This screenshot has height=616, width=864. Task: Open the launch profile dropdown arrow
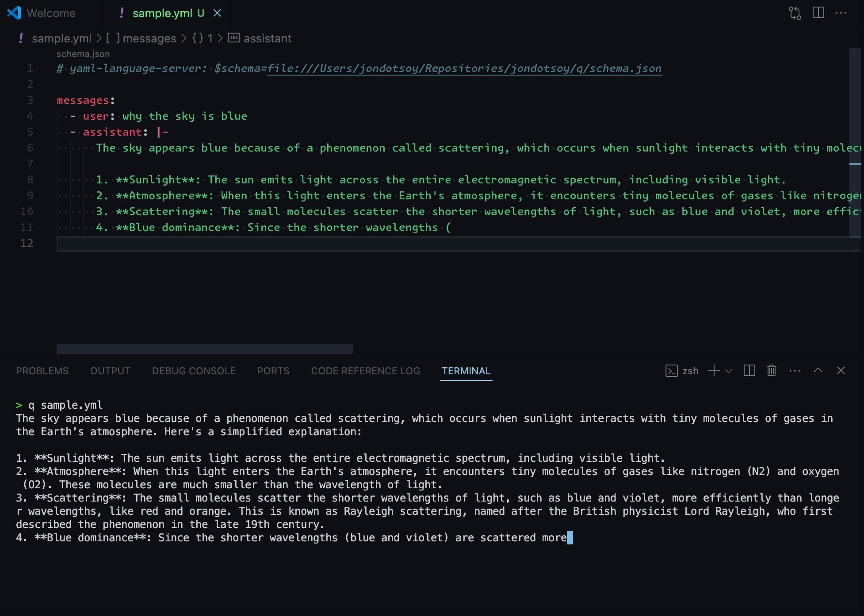(x=729, y=371)
